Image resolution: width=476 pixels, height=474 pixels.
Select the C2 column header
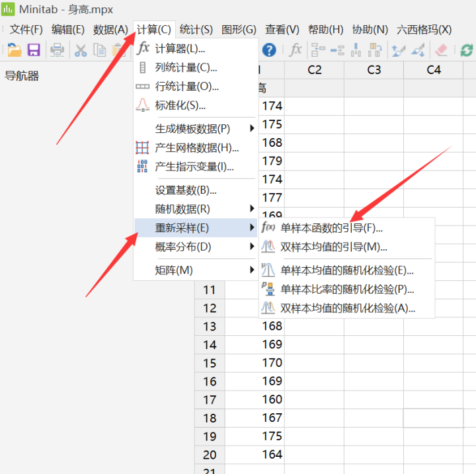point(314,70)
